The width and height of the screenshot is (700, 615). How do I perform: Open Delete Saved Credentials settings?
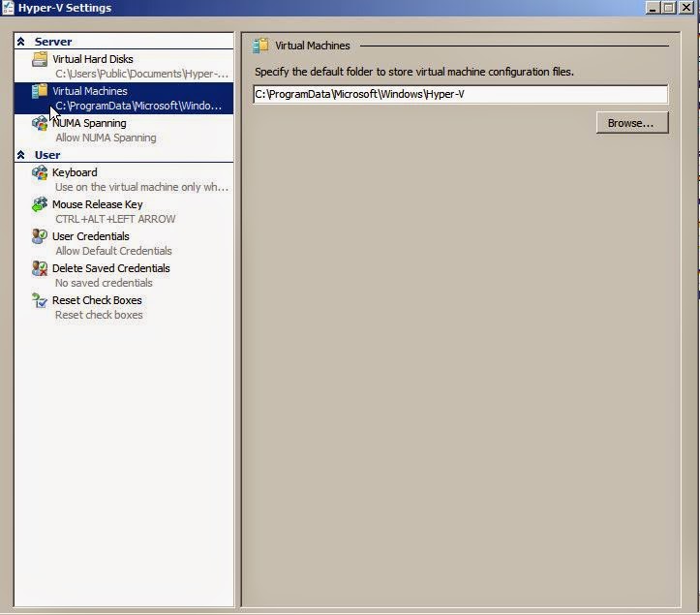[124, 275]
